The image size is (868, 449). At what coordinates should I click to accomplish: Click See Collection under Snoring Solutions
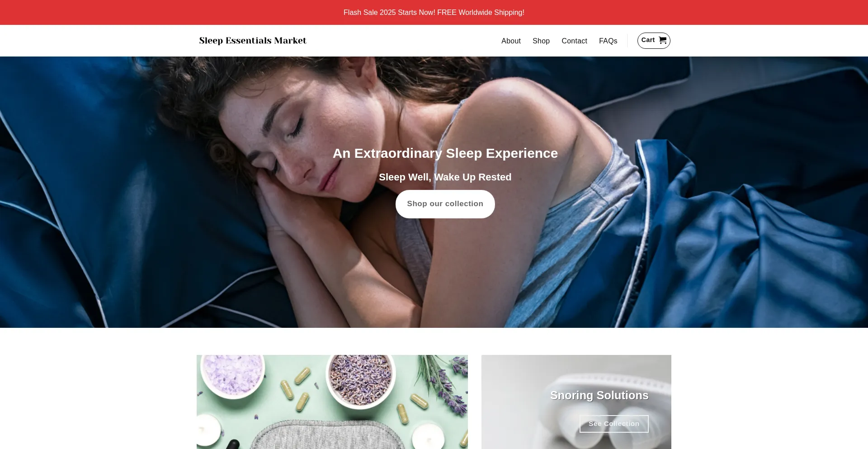pyautogui.click(x=614, y=424)
